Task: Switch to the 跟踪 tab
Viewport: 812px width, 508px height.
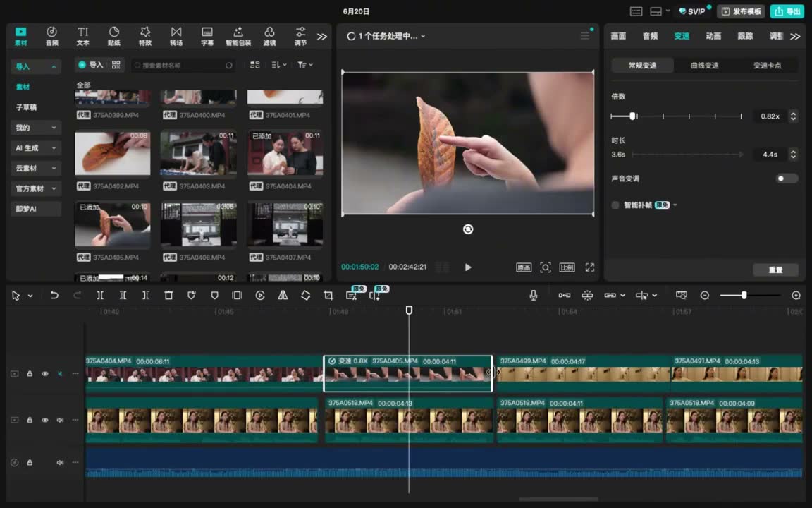Action: pyautogui.click(x=745, y=36)
